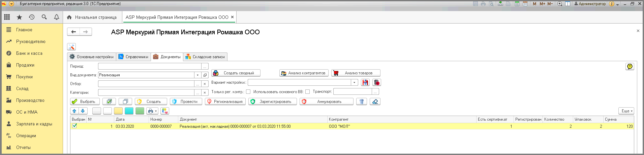Open the info 'i' icon in title bar
644x155 pixels.
point(612,4)
